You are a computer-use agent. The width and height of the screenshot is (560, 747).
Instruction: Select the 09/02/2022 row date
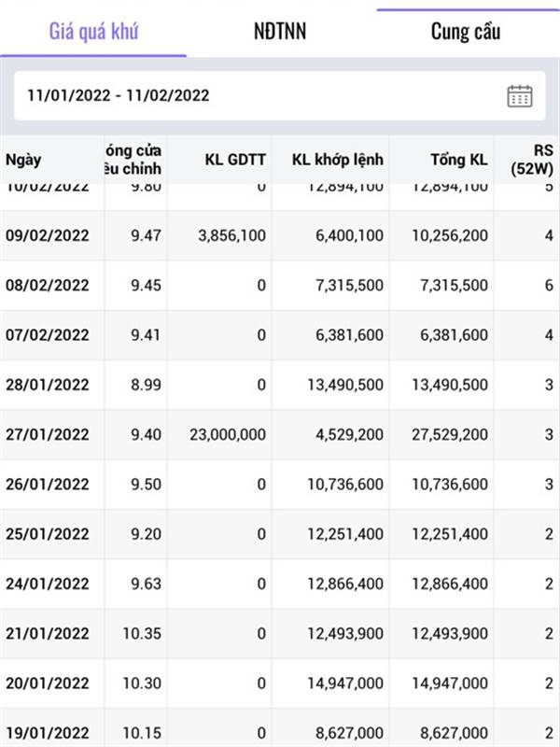tap(48, 235)
